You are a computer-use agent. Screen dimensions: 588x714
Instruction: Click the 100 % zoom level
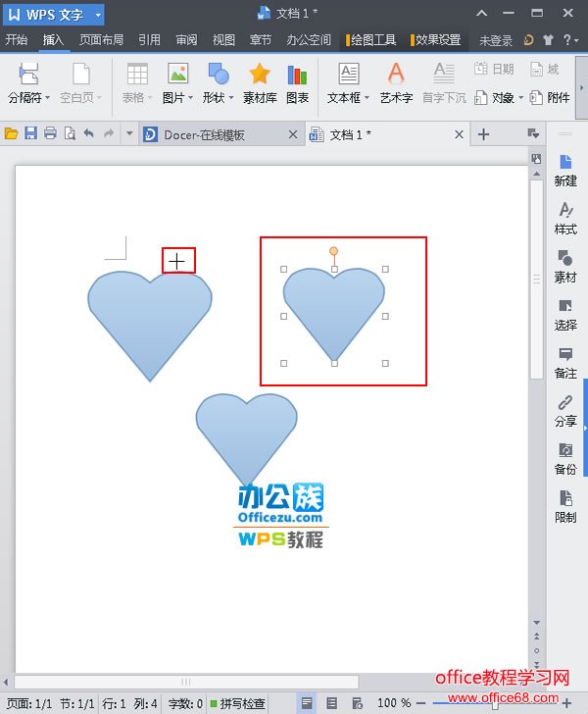(x=394, y=703)
